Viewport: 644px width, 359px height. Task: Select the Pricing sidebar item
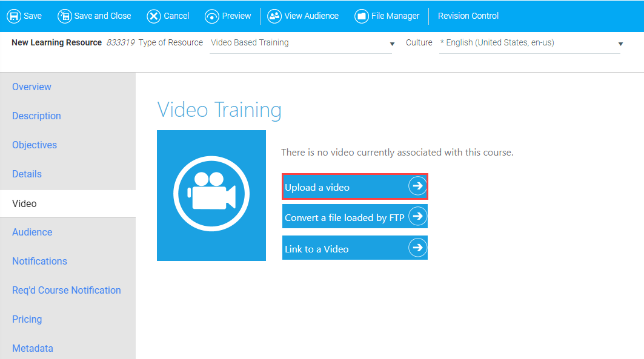click(27, 319)
